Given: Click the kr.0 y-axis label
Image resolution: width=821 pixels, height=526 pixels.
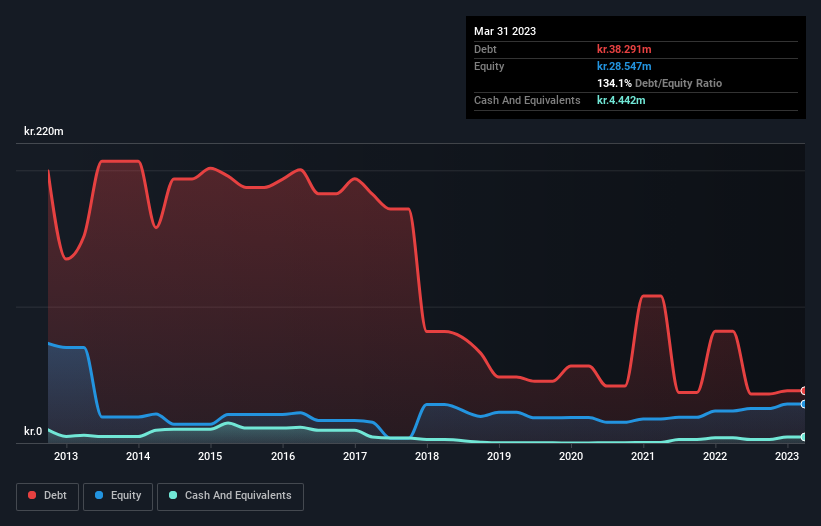Looking at the screenshot, I should 33,431.
